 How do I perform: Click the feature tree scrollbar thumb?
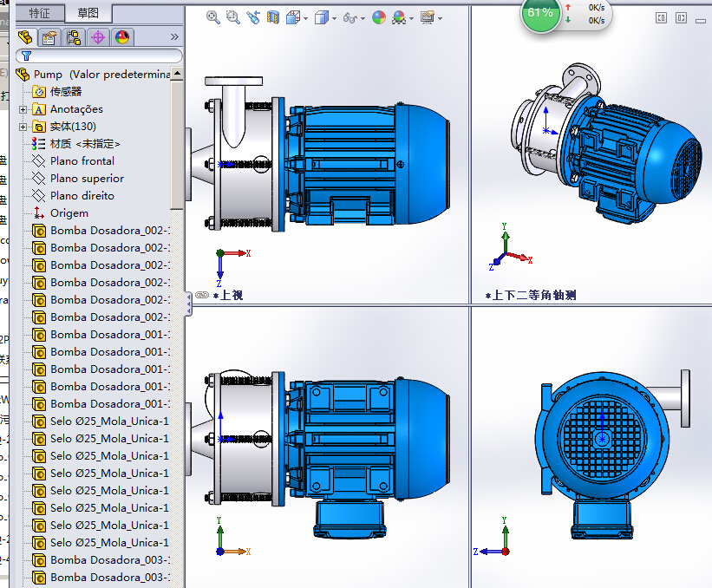pos(177,144)
